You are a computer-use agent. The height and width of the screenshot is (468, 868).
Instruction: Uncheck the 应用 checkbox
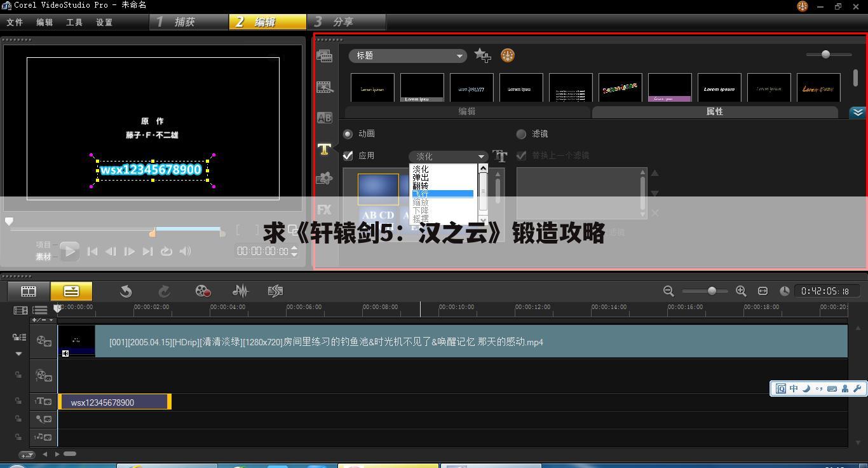pos(348,156)
